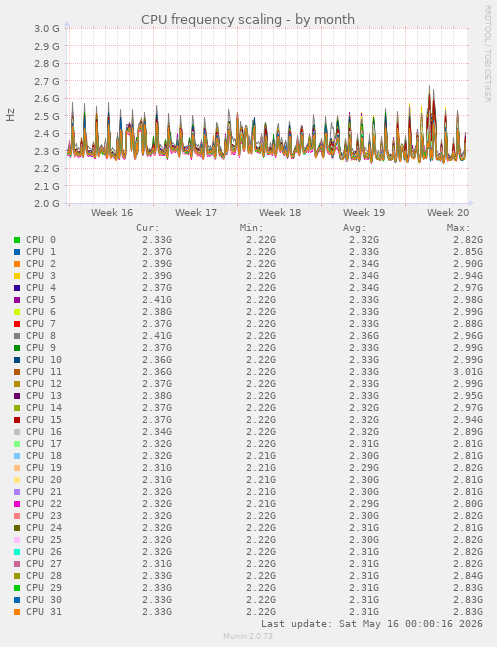
Task: Click the CPU 18 light blue swatch
Action: 17,456
